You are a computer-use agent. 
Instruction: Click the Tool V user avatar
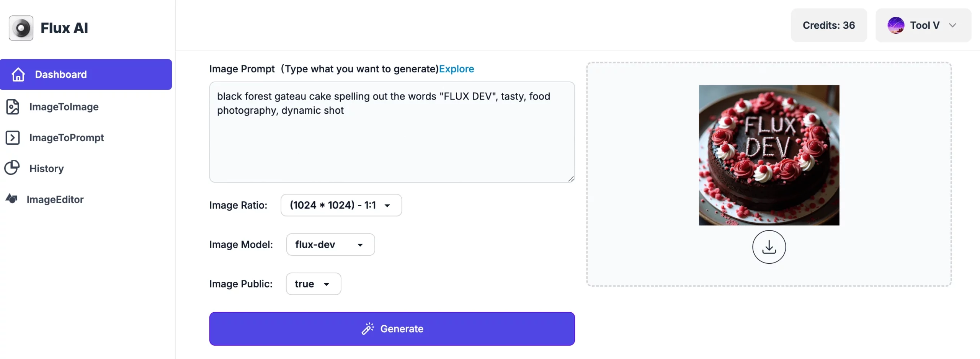pyautogui.click(x=896, y=26)
